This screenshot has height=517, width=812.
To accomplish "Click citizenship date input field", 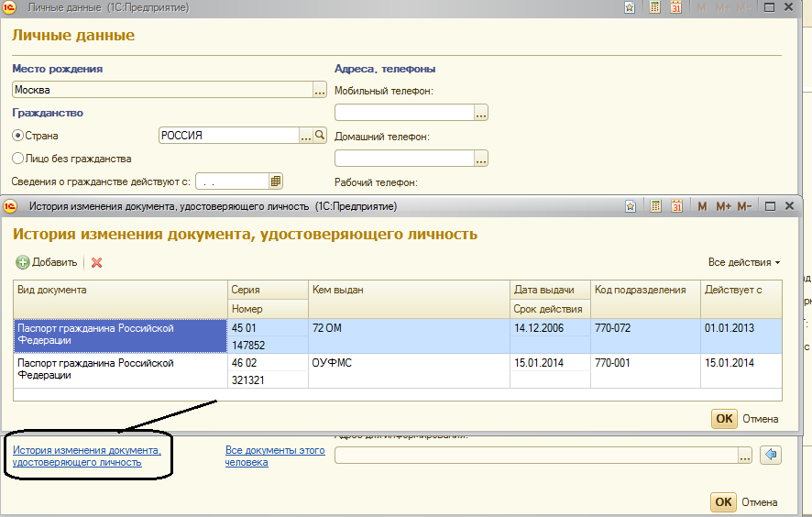I will (233, 181).
